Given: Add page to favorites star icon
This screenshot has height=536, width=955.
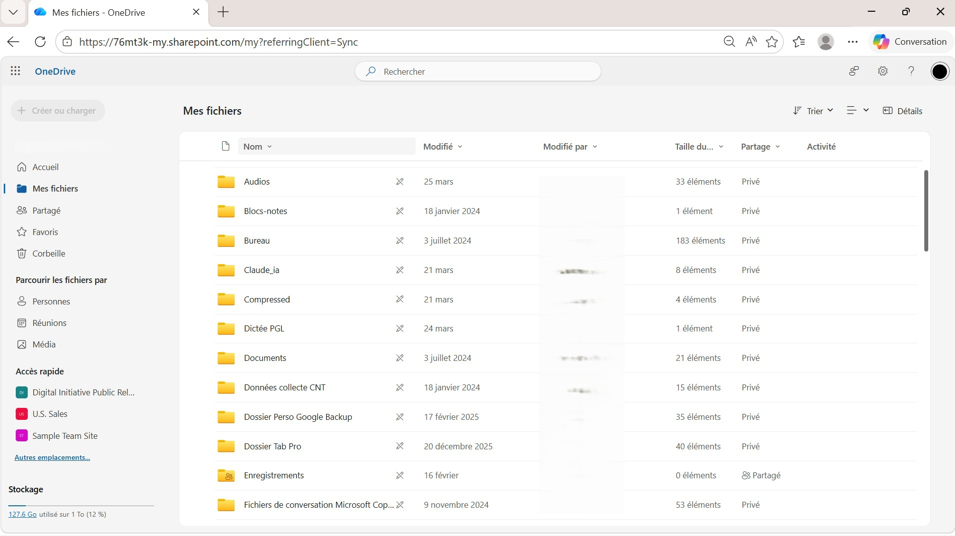Looking at the screenshot, I should pos(772,41).
